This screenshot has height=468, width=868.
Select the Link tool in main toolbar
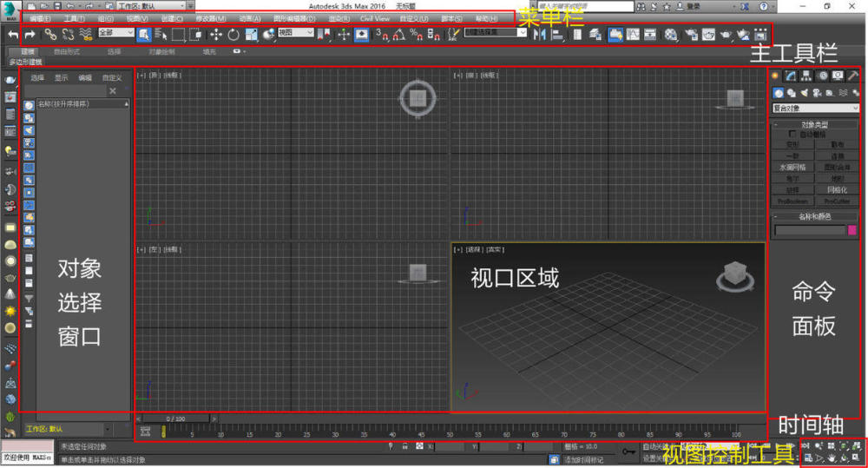(50, 35)
